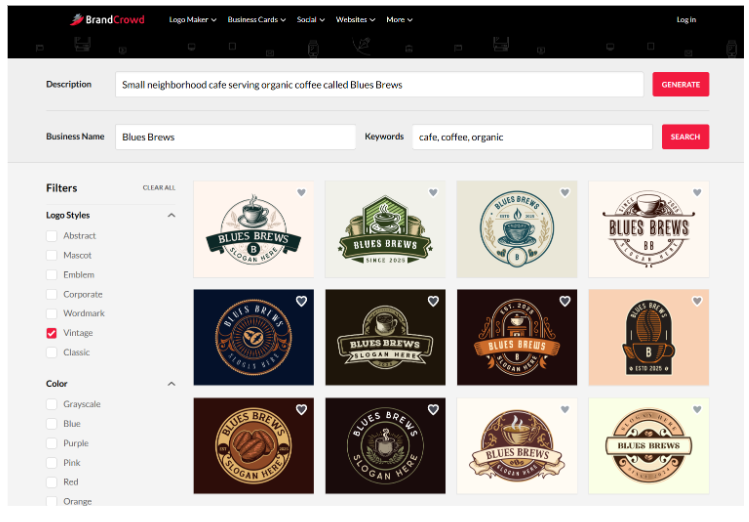Collapse the Color filter section
Image resolution: width=749 pixels, height=522 pixels.
171,384
